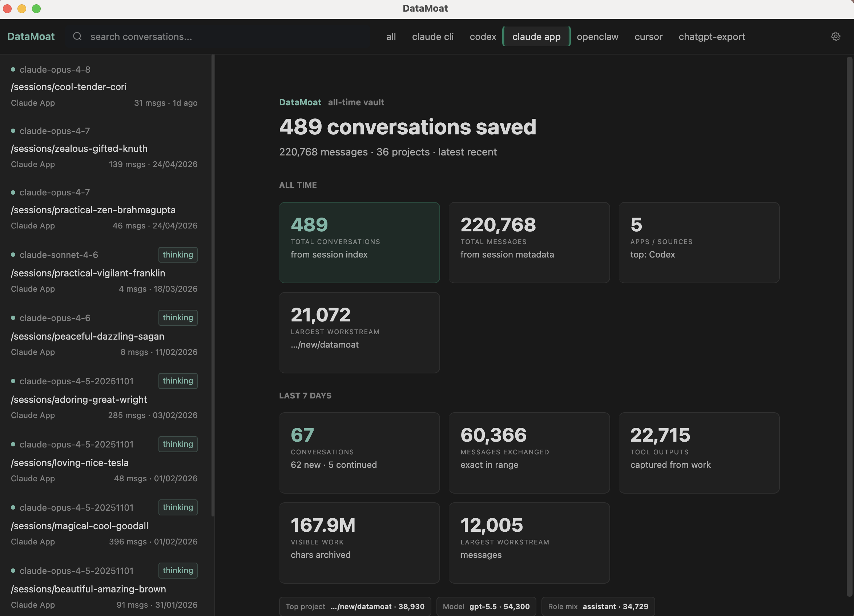The width and height of the screenshot is (854, 616).
Task: Switch to the openclaw tab
Action: click(597, 36)
